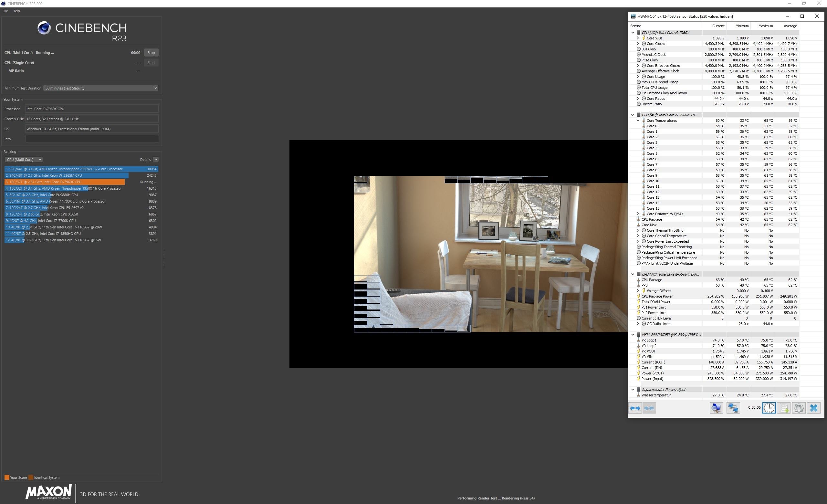Click circle icon beside Uncore Ratio

tap(639, 104)
